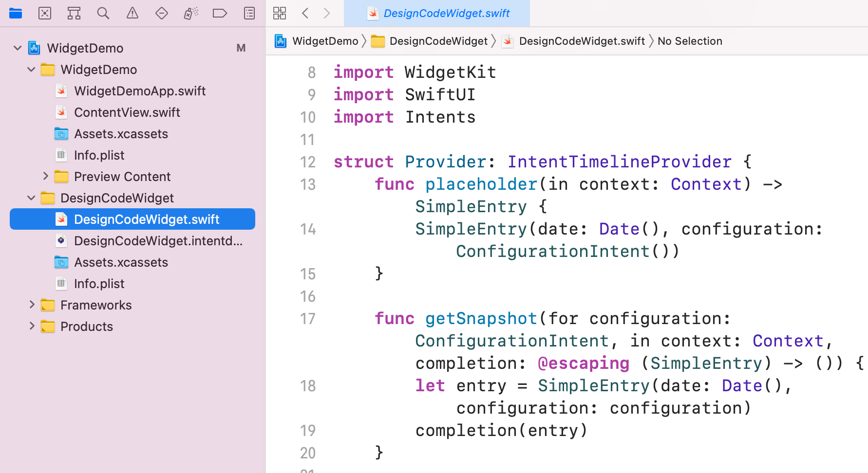Open the Source Control navigator

tap(45, 13)
